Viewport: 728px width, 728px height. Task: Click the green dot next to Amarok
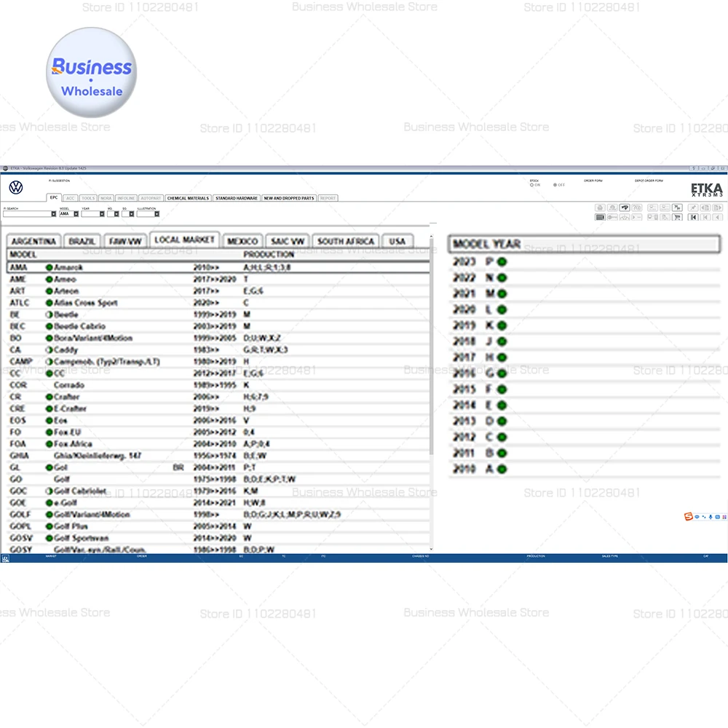click(49, 267)
